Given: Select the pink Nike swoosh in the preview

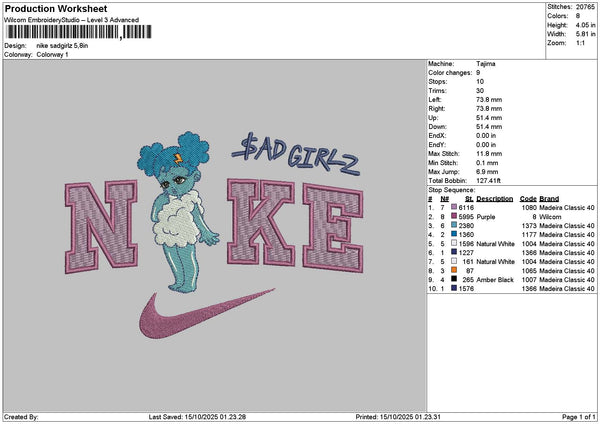Looking at the screenshot, I should coord(207,314).
